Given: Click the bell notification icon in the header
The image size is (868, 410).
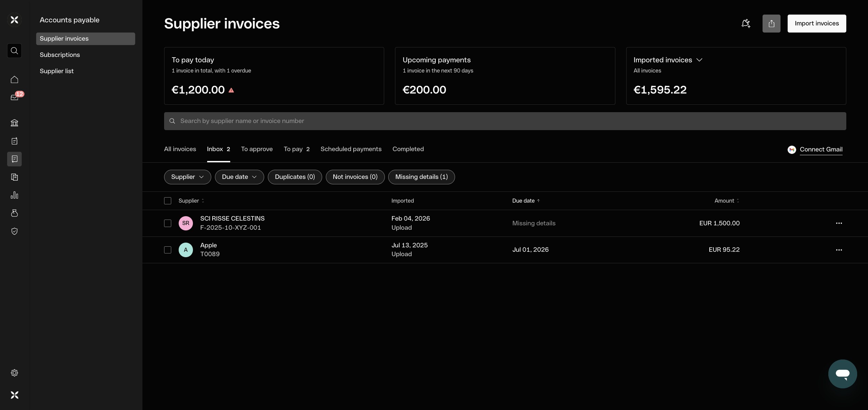Looking at the screenshot, I should coord(746,23).
